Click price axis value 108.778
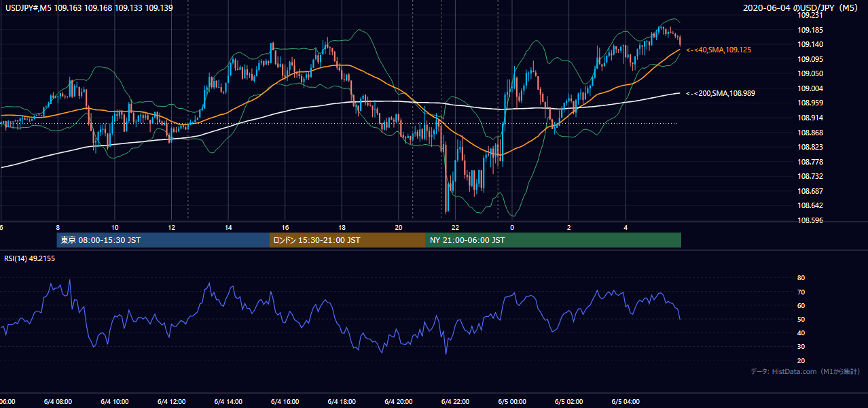This screenshot has width=868, height=408. click(810, 162)
